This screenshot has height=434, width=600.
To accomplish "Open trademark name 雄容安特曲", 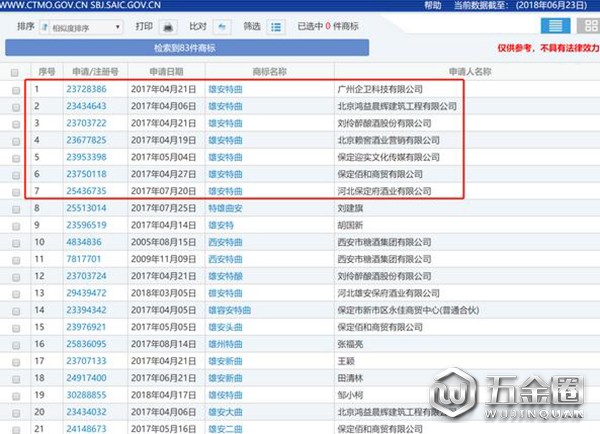I will coord(230,310).
